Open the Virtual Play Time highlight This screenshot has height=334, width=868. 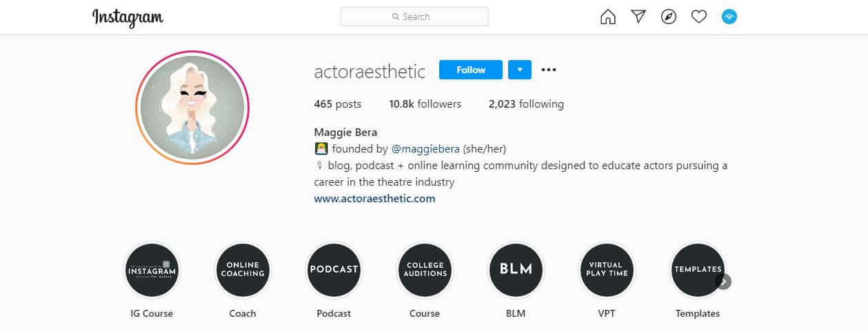pyautogui.click(x=607, y=270)
